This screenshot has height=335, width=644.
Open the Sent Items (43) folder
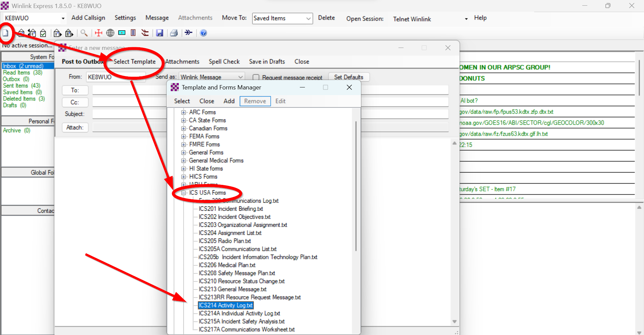click(x=22, y=86)
